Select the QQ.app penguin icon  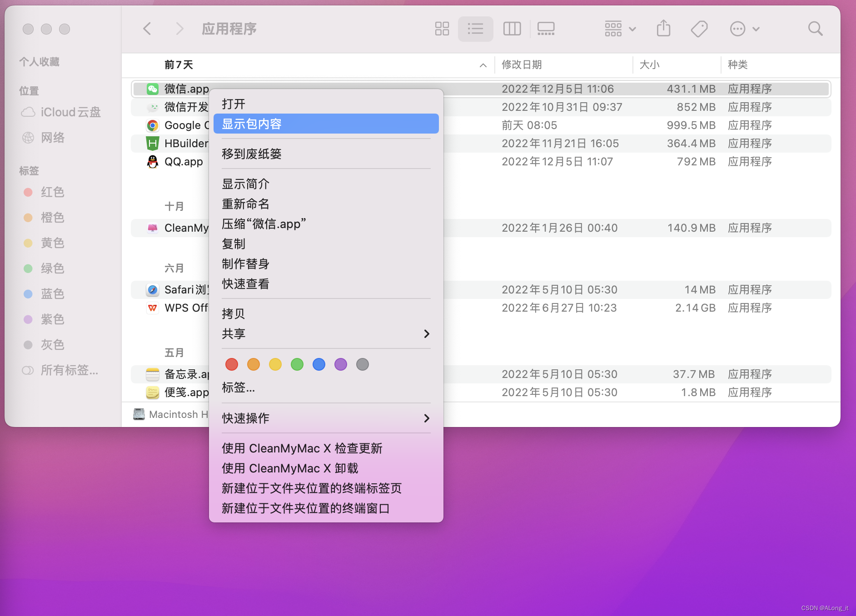pyautogui.click(x=153, y=162)
